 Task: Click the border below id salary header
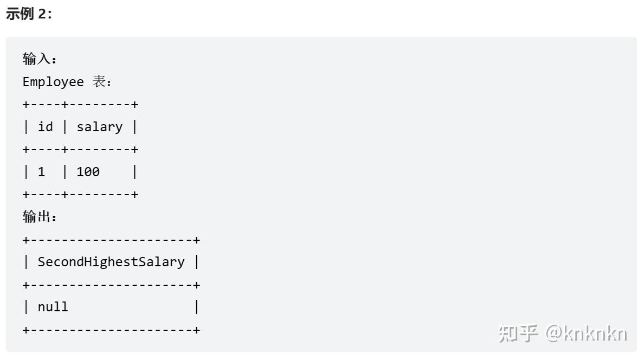click(x=80, y=150)
